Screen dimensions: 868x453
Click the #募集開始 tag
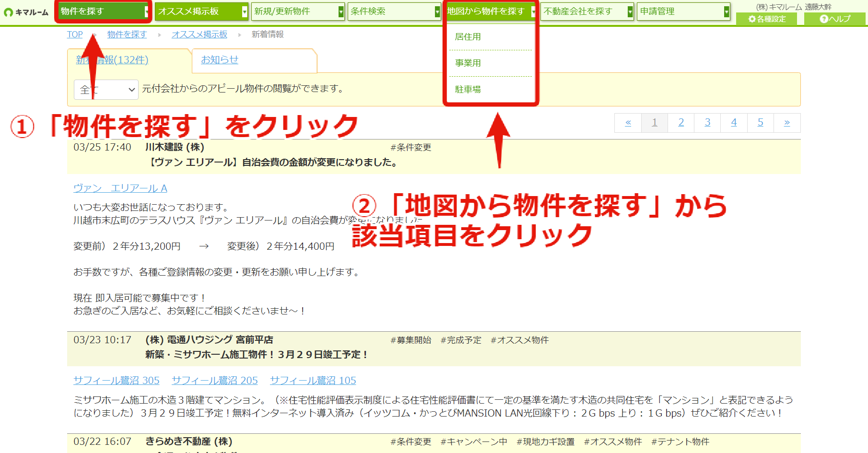coord(411,340)
